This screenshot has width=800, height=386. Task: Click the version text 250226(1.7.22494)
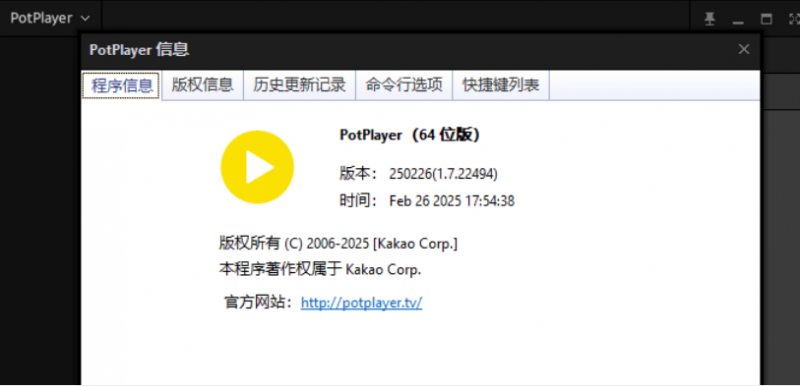pos(443,174)
